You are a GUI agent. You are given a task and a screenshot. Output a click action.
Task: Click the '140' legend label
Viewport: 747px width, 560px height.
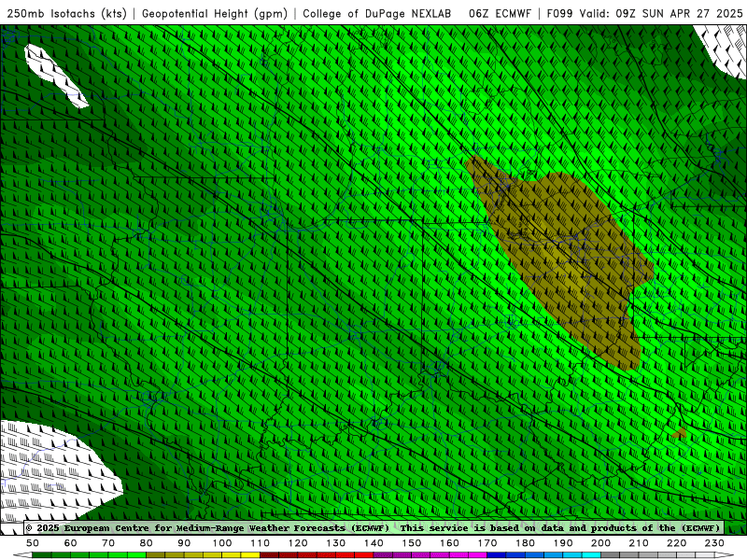pos(373,543)
